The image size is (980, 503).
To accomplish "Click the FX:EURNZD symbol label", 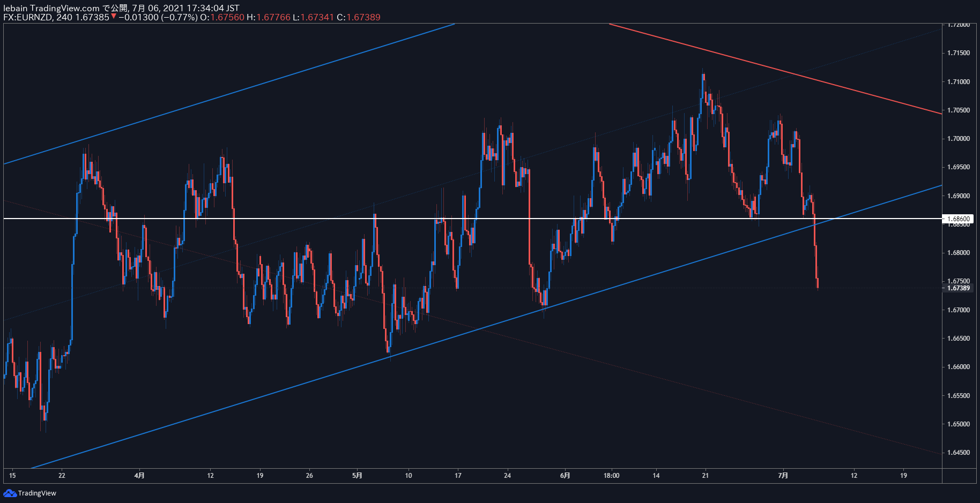I will [27, 17].
